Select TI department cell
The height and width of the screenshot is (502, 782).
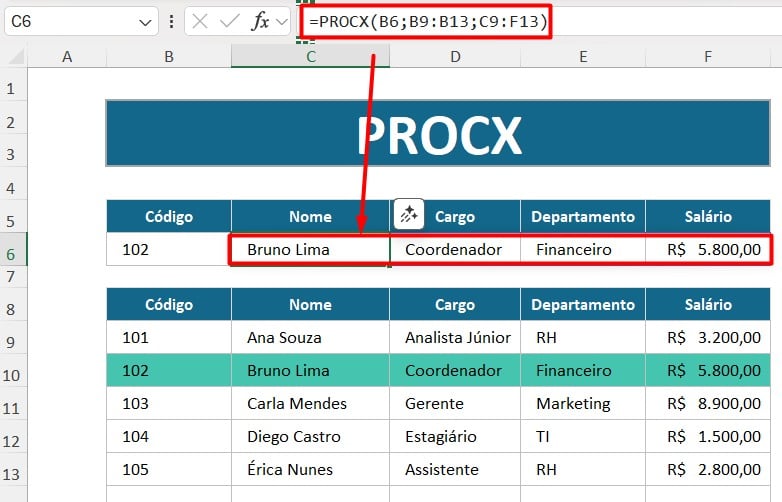583,436
